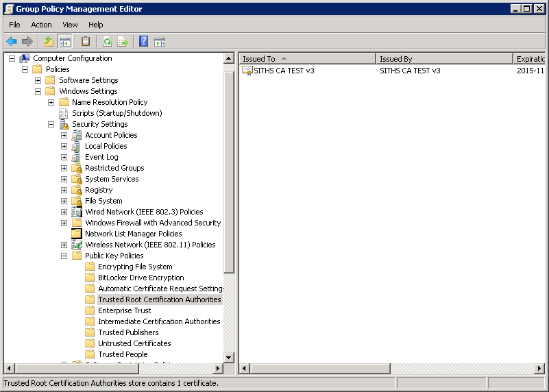Select Trusted Root Certification Authorities folder
Image resolution: width=549 pixels, height=392 pixels.
pos(160,299)
